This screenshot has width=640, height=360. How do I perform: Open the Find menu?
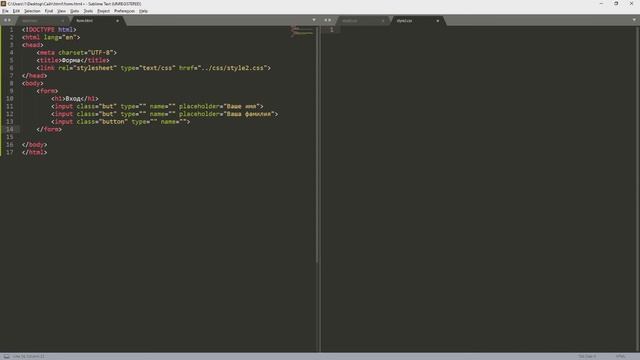(x=49, y=11)
